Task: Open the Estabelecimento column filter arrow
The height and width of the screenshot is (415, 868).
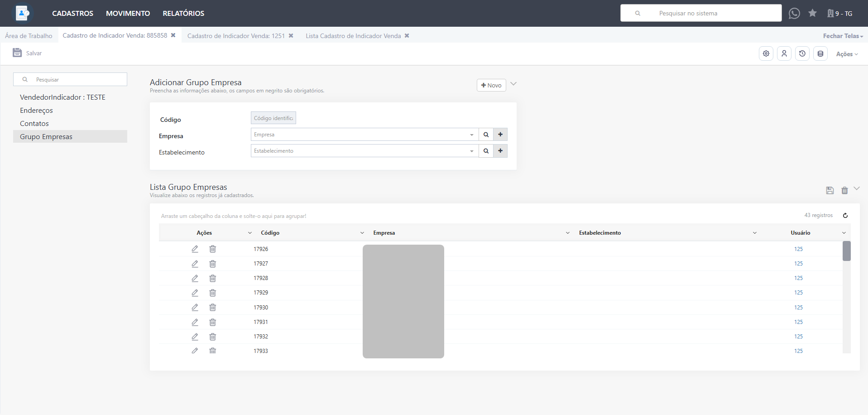Action: click(755, 233)
